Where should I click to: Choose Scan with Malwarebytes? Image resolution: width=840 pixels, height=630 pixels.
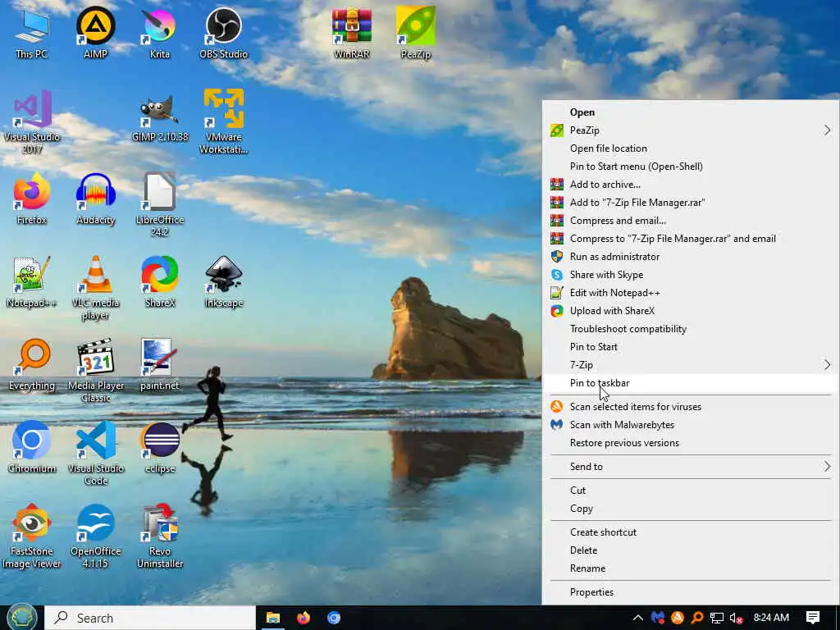pyautogui.click(x=691, y=425)
